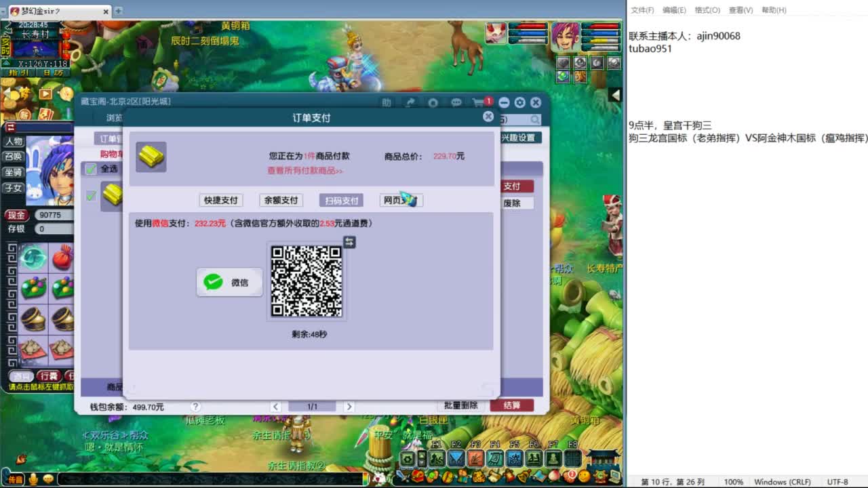Open the 子女 children tab
Image resolution: width=868 pixels, height=488 pixels.
pyautogui.click(x=14, y=188)
